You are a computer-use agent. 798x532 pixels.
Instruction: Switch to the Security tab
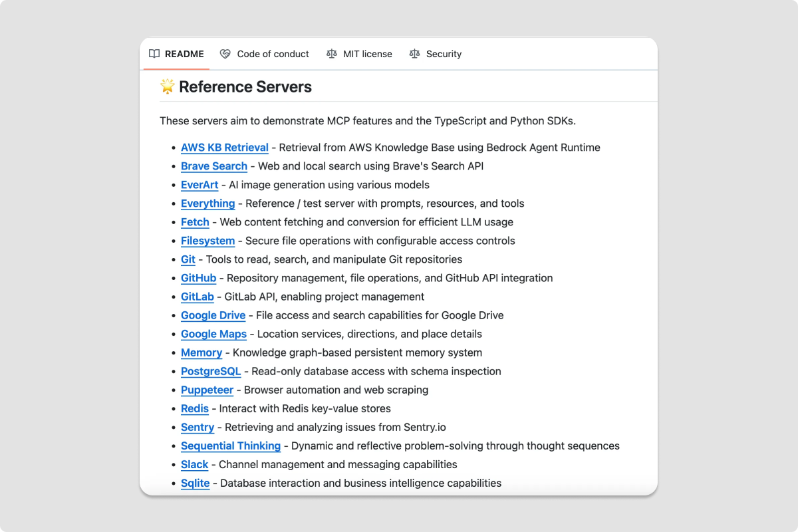(x=435, y=54)
